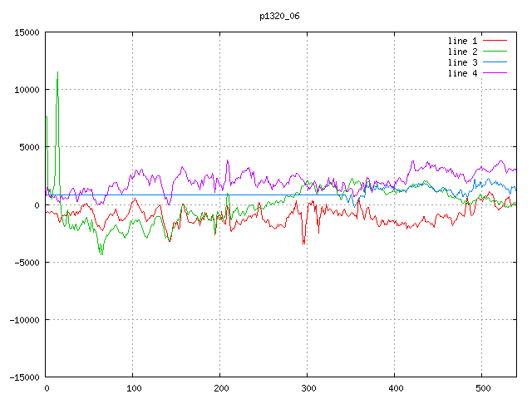Click the 300 x-axis tick label

click(308, 388)
